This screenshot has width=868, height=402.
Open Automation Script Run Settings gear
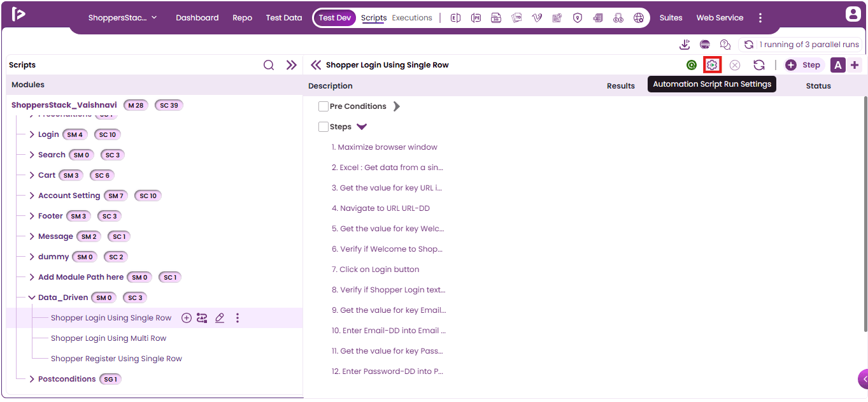tap(712, 65)
